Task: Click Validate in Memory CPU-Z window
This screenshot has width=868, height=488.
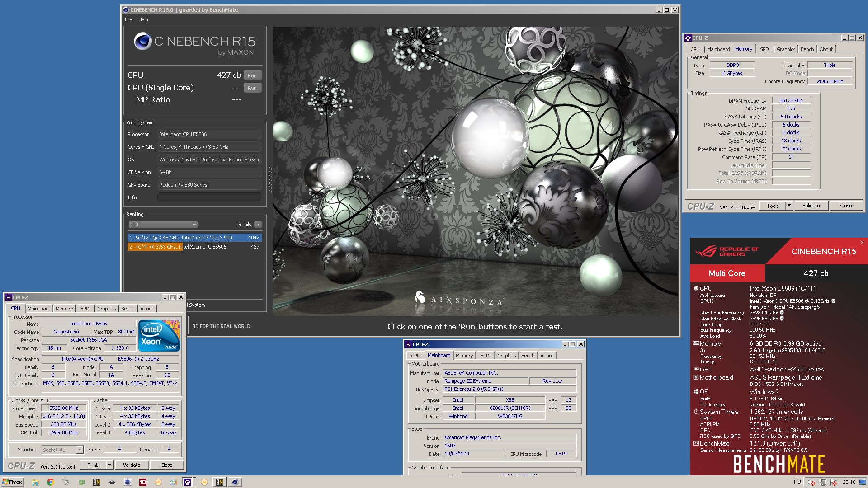Action: tap(811, 206)
